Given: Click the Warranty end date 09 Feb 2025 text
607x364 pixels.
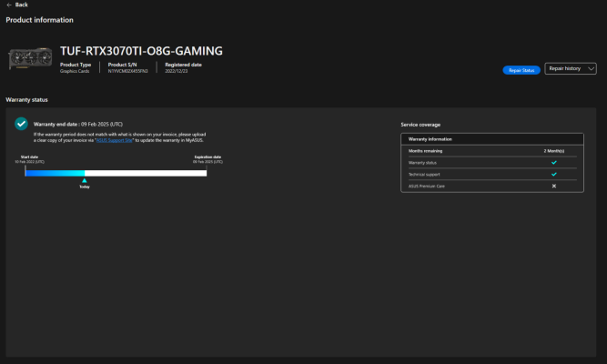Looking at the screenshot, I should [78, 125].
